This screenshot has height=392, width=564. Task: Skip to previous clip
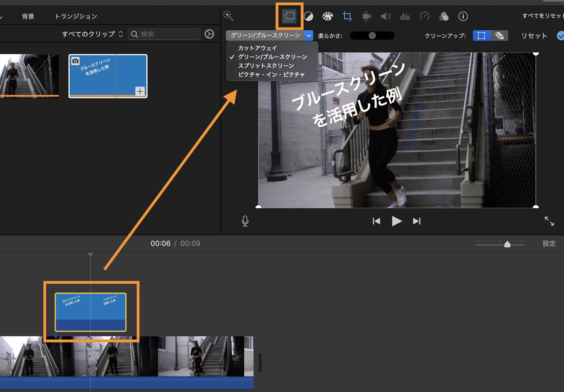pos(376,221)
